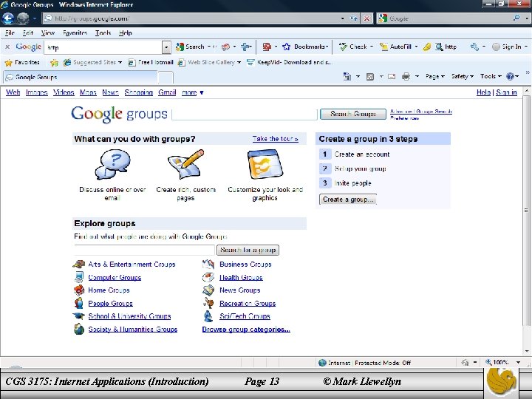Image resolution: width=532 pixels, height=399 pixels.
Task: Open the 'Browse group categories...' link
Action: (x=246, y=329)
